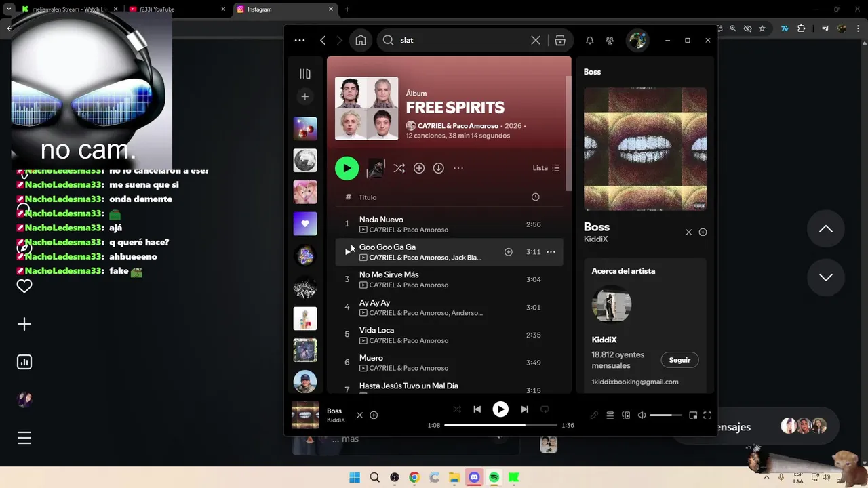Viewport: 868px width, 488px height.
Task: Select Ay Ay Ay track
Action: (x=449, y=307)
